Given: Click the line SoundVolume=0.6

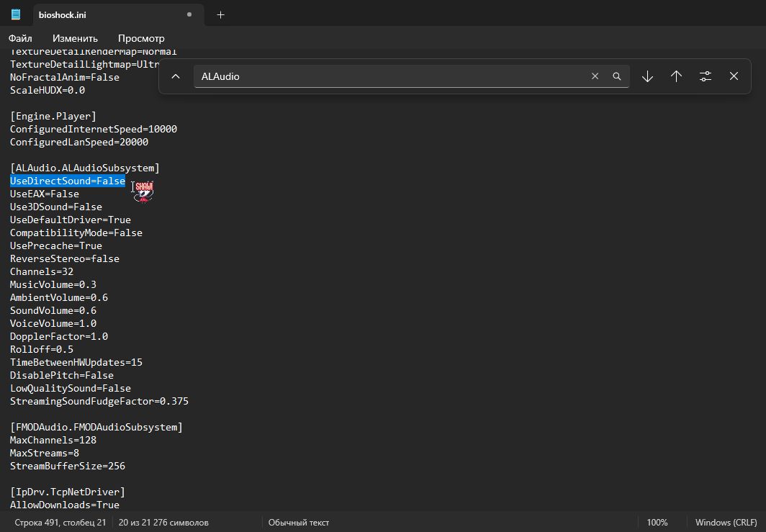Looking at the screenshot, I should coord(53,310).
